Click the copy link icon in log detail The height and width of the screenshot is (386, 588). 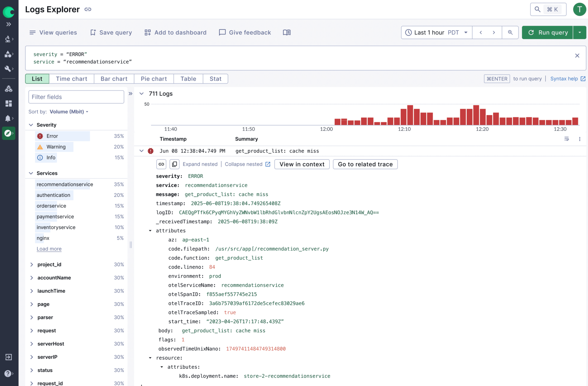(x=161, y=164)
